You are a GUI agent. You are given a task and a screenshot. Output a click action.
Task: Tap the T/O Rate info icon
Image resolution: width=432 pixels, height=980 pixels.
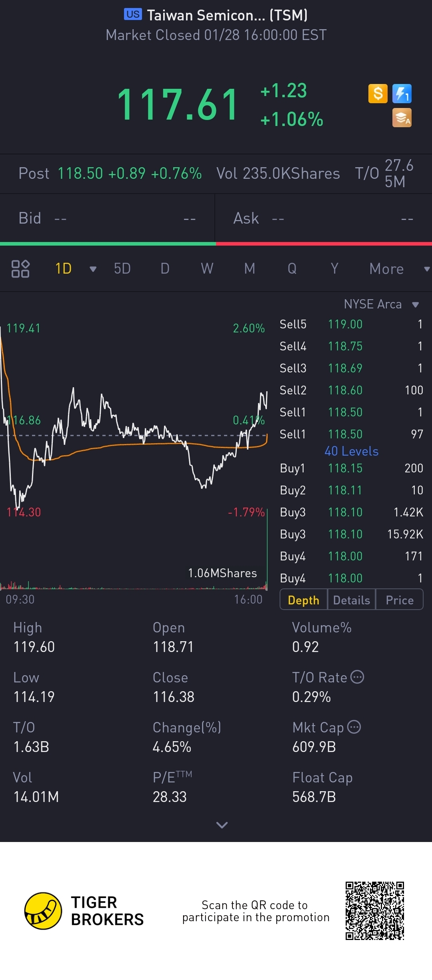pyautogui.click(x=357, y=677)
